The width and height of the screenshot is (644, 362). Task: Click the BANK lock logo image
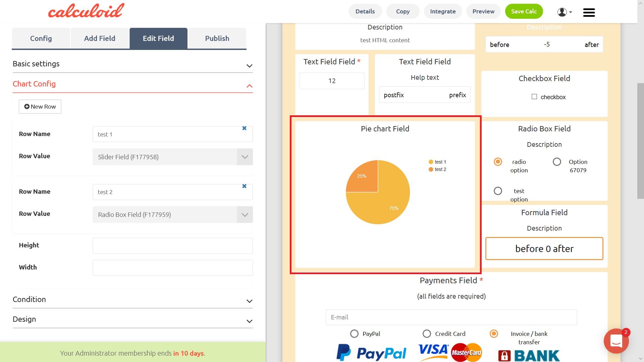point(529,355)
